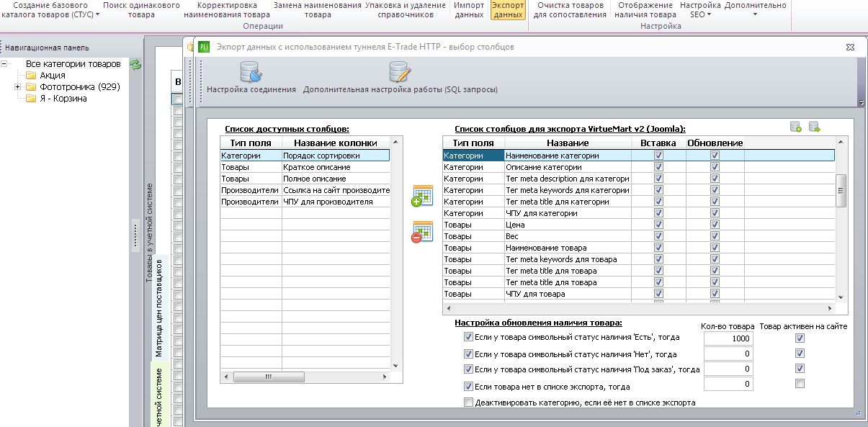This screenshot has height=427, width=868.
Task: Toggle the status 'Есть' condition checkbox
Action: (x=469, y=337)
